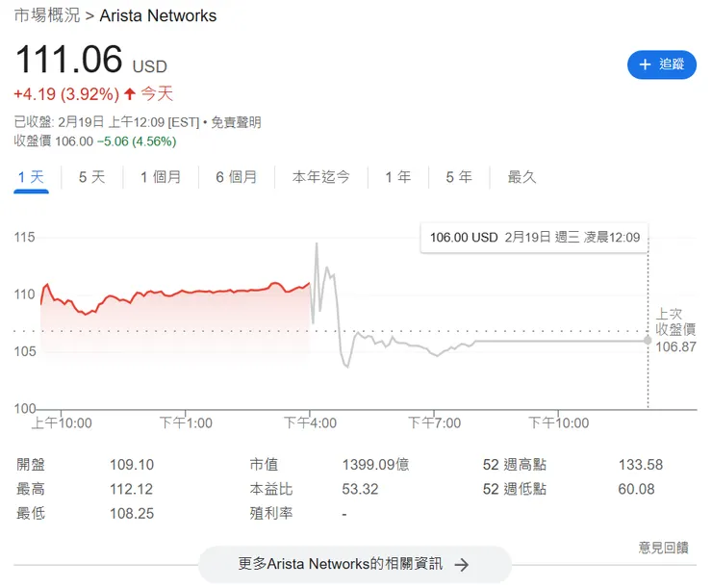Click the 106.00 USD chart tooltip
Viewport: 712px width, 588px height.
point(534,238)
